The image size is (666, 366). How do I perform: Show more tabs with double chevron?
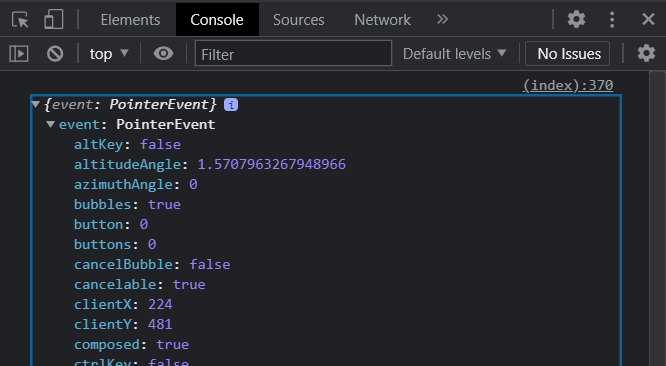pyautogui.click(x=442, y=20)
